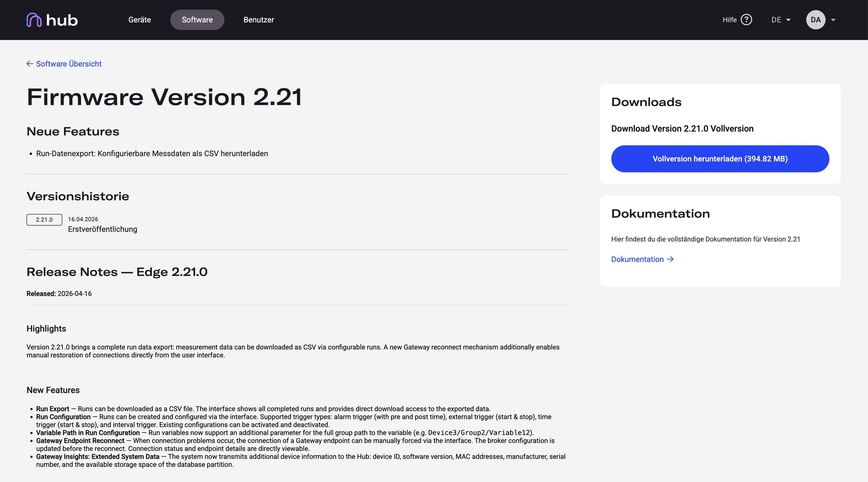Click the back arrow before Software Übersicht

coord(30,64)
